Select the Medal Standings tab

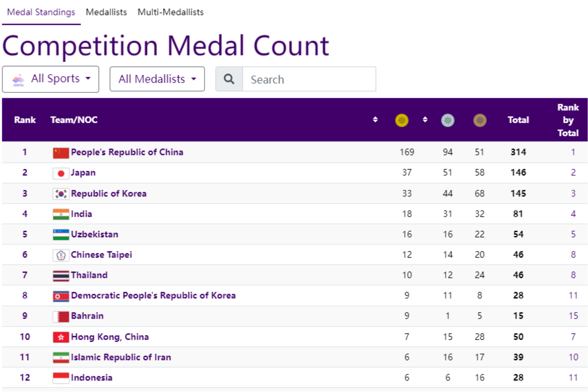tap(41, 12)
